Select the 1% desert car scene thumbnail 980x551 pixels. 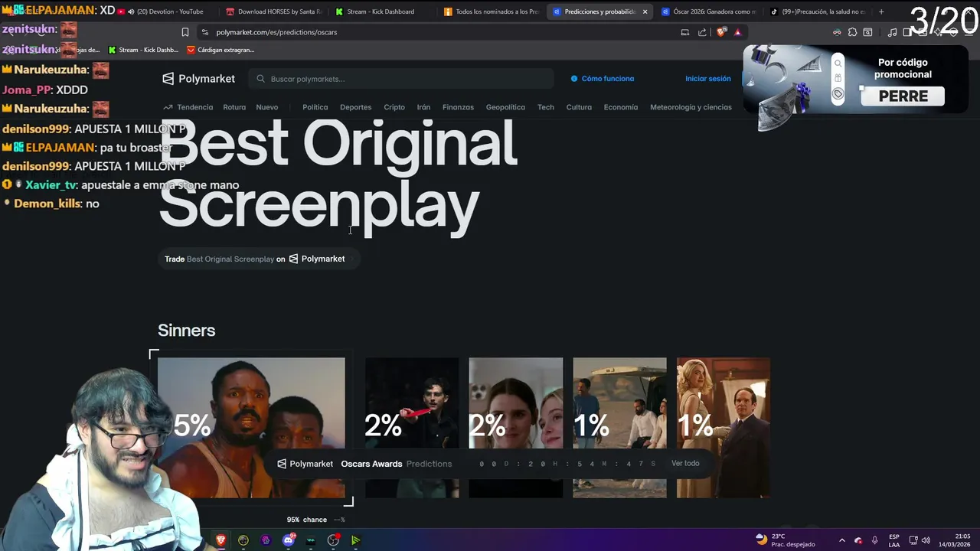[620, 428]
